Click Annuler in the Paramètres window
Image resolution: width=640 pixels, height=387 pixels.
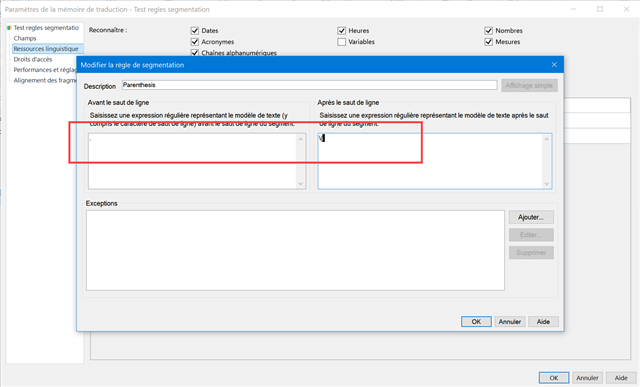[x=587, y=378]
